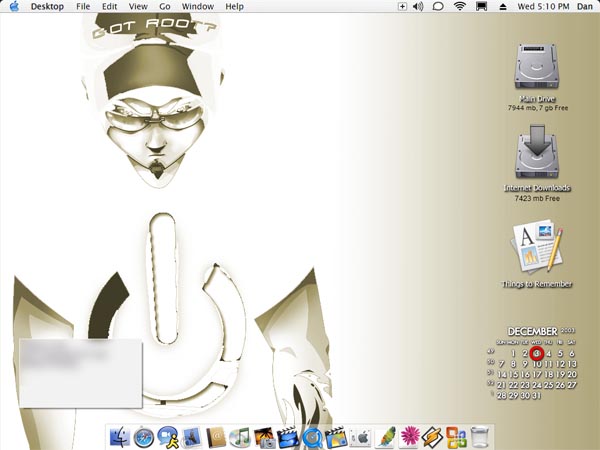
Task: Launch Safari compass icon in Dock
Action: coord(144,437)
